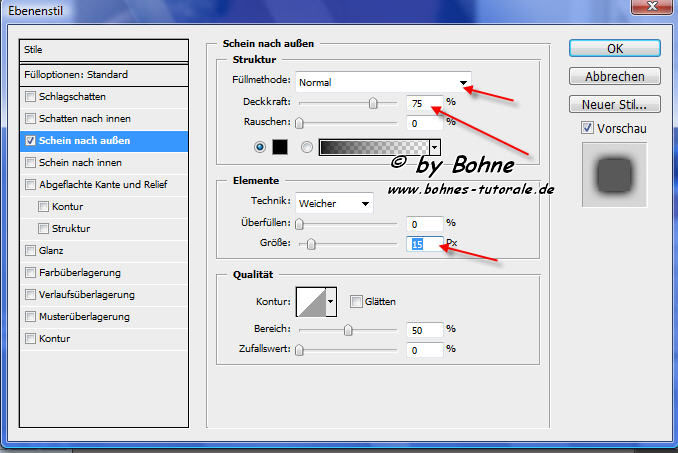Toggle the Vorschau preview checkbox

[587, 128]
